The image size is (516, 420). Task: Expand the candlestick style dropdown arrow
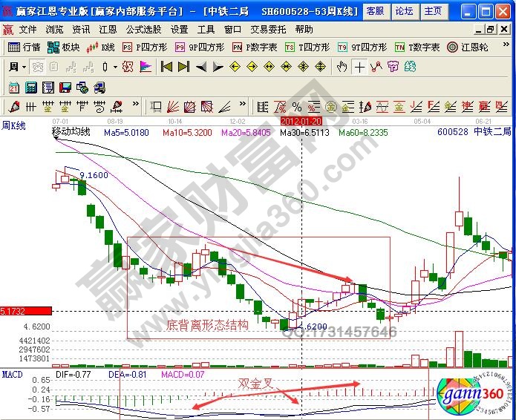click(114, 67)
